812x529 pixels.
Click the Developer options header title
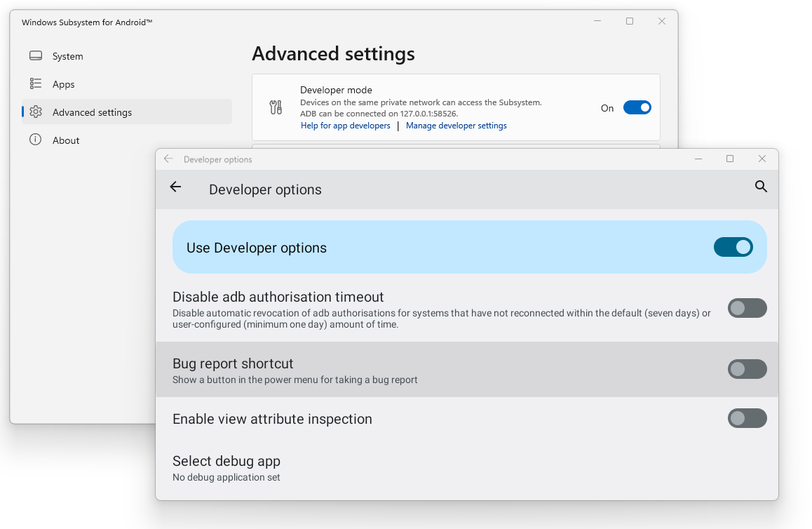(265, 189)
